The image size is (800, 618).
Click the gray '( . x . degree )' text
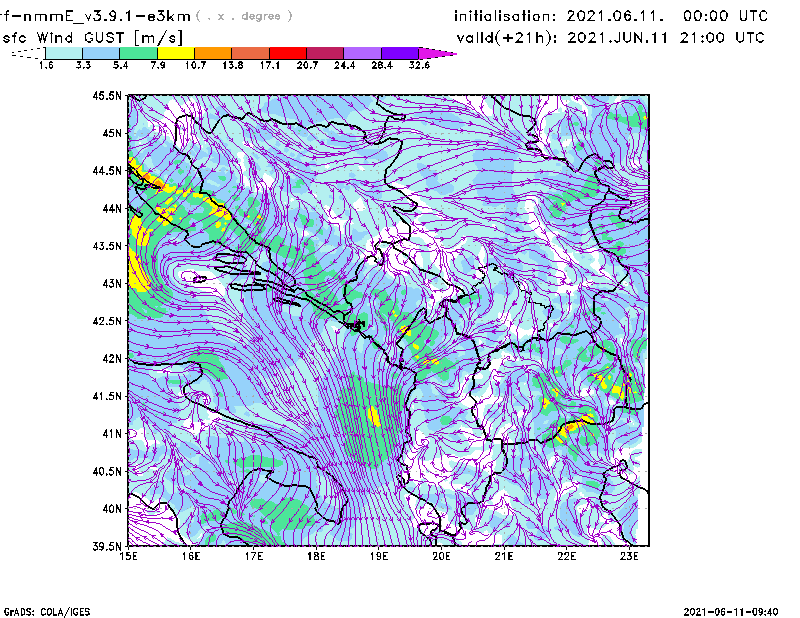coord(244,16)
